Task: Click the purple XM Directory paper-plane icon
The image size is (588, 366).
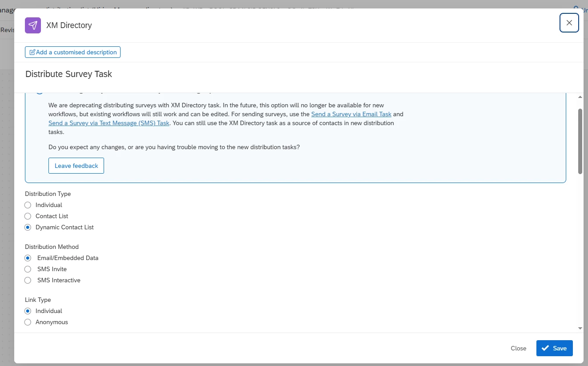Action: [33, 25]
